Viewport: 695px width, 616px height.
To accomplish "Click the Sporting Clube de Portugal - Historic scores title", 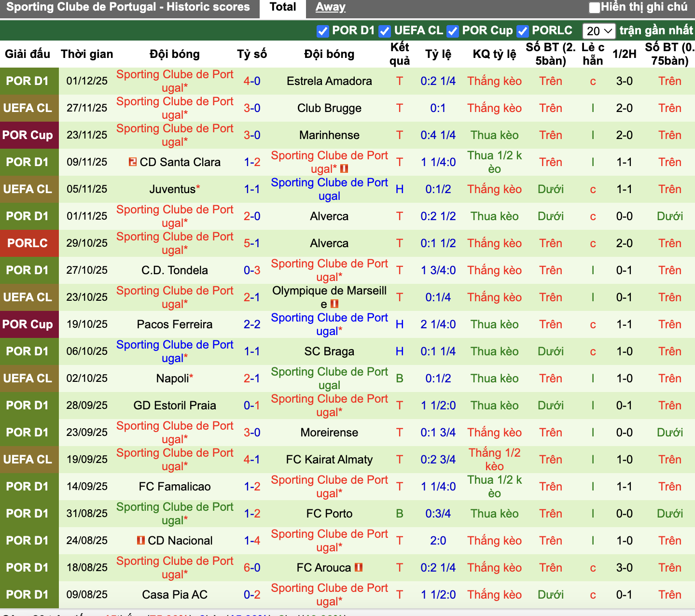I will pyautogui.click(x=128, y=7).
